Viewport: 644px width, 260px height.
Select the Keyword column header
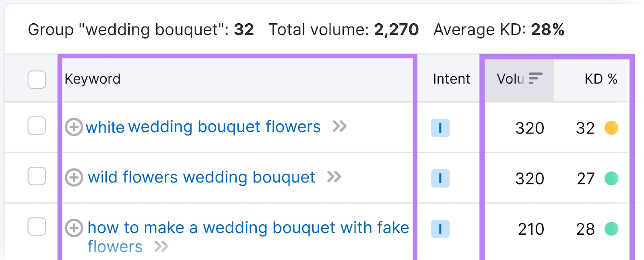click(x=93, y=79)
